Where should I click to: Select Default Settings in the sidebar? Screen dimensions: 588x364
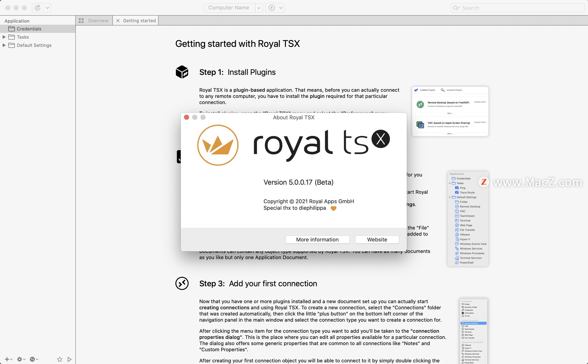click(x=34, y=45)
